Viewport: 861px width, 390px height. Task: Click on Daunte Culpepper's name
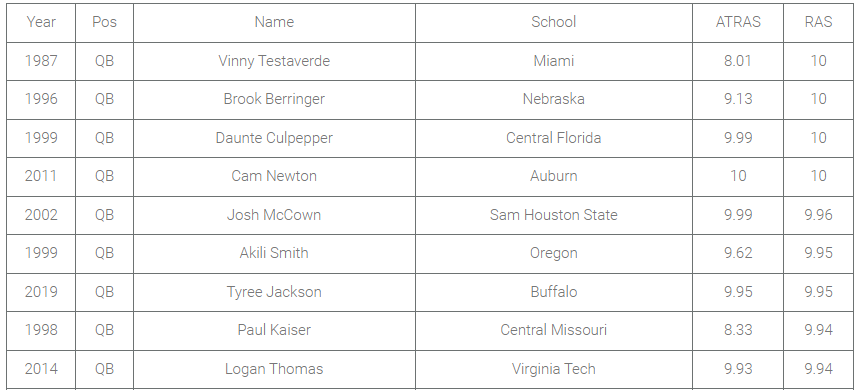pyautogui.click(x=274, y=138)
